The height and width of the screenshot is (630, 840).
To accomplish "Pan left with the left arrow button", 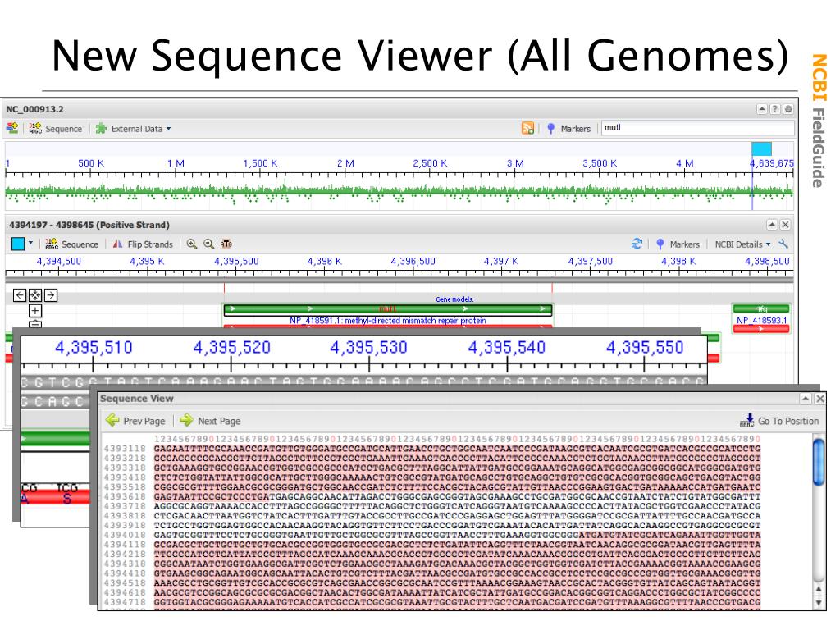I will point(20,295).
